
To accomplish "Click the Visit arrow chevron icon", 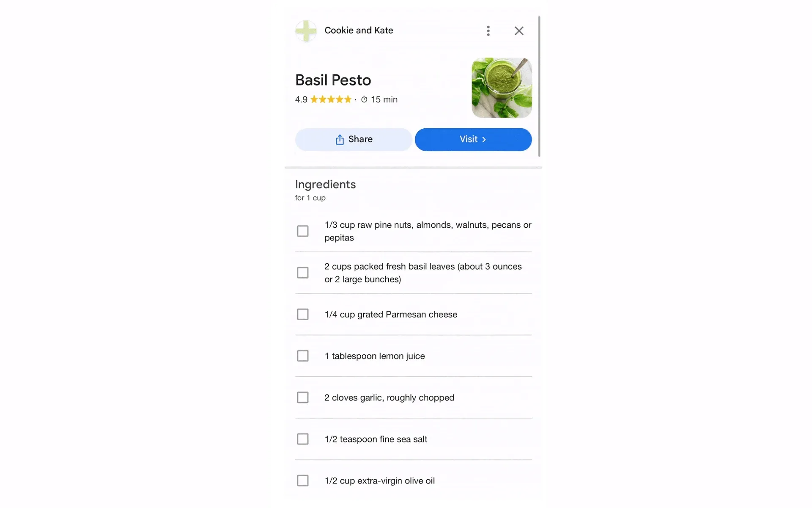I will pyautogui.click(x=484, y=139).
